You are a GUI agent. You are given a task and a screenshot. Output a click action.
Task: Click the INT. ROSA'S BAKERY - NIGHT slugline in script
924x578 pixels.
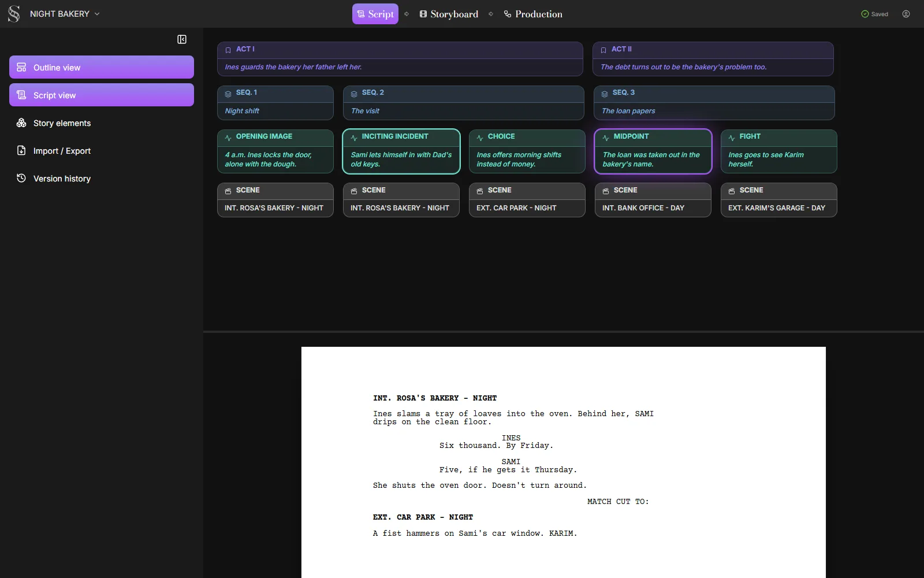click(435, 398)
